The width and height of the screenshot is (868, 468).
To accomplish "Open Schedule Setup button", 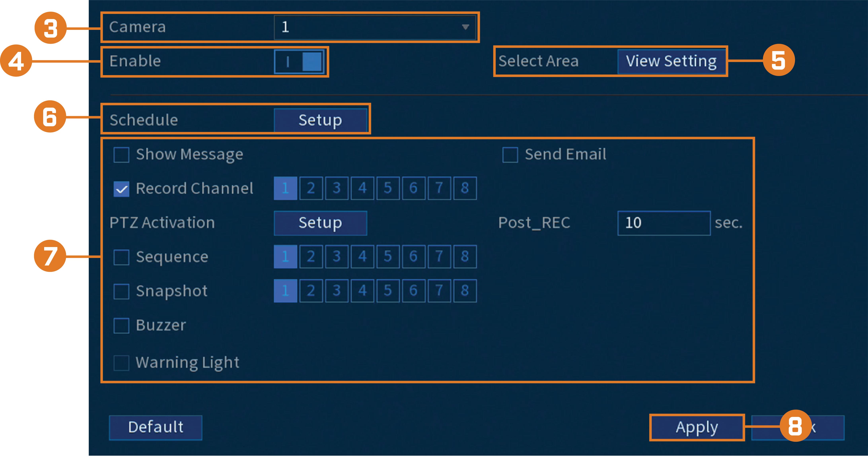I will (x=320, y=120).
